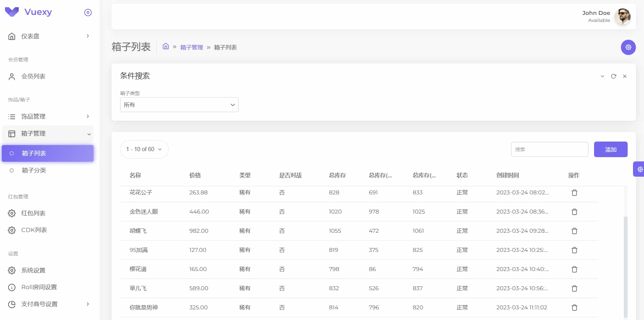Open the 箱子类型 dropdown
This screenshot has width=644, height=320.
[x=179, y=105]
